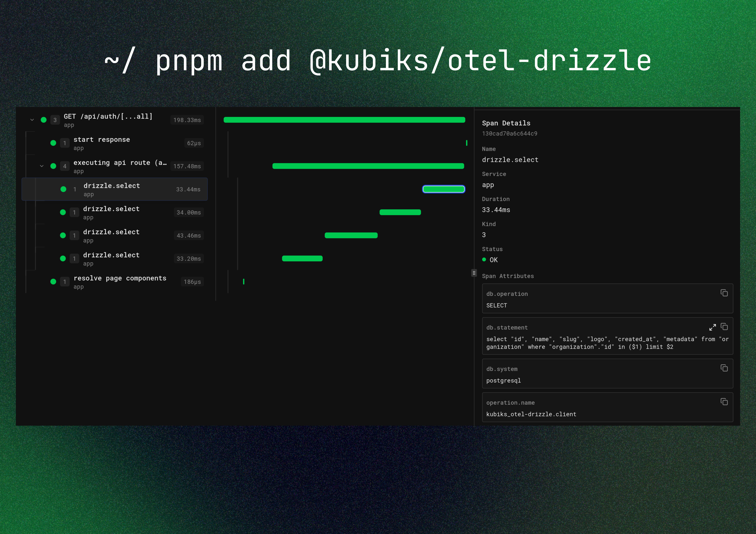Collapse the executing api route span
This screenshot has height=534, width=756.
[x=41, y=166]
